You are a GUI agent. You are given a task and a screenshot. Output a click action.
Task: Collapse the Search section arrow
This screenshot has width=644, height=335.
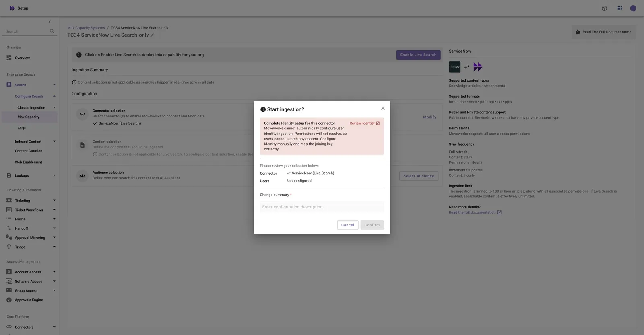coord(54,85)
